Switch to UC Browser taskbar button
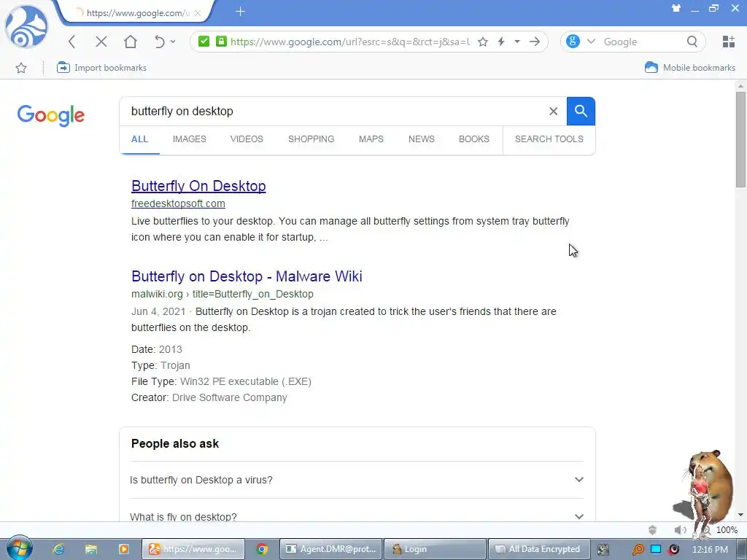This screenshot has width=747, height=560. click(193, 549)
